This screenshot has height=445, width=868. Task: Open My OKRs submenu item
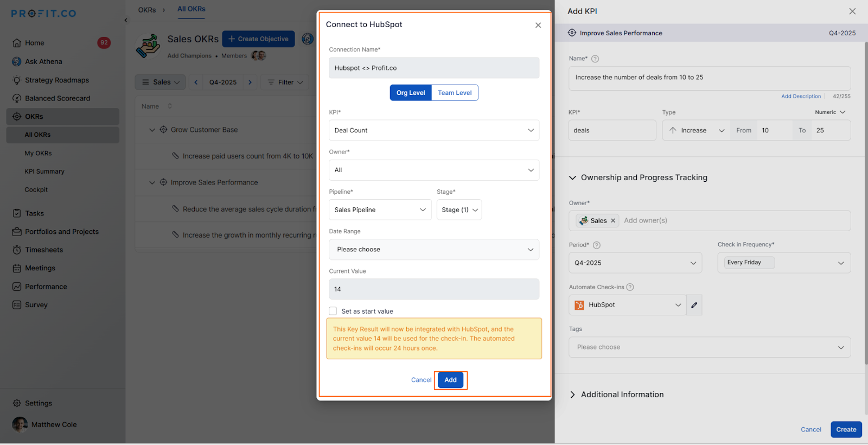coord(38,153)
